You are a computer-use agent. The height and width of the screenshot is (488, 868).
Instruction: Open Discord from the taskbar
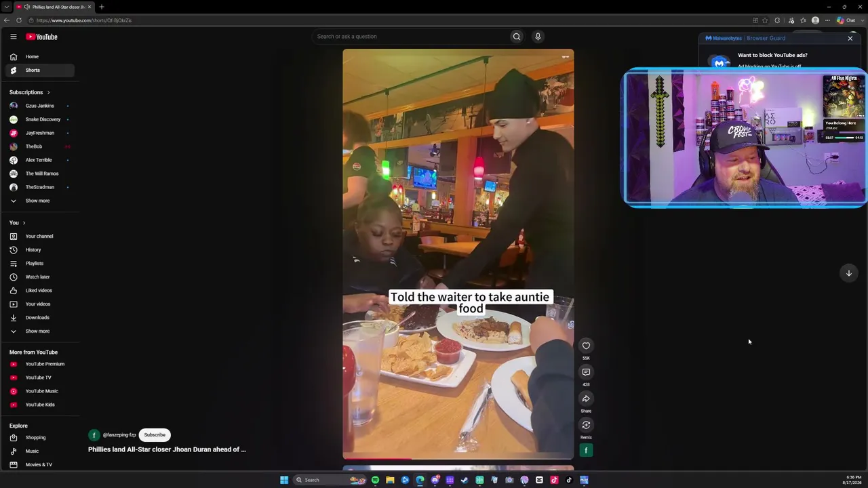(x=435, y=480)
